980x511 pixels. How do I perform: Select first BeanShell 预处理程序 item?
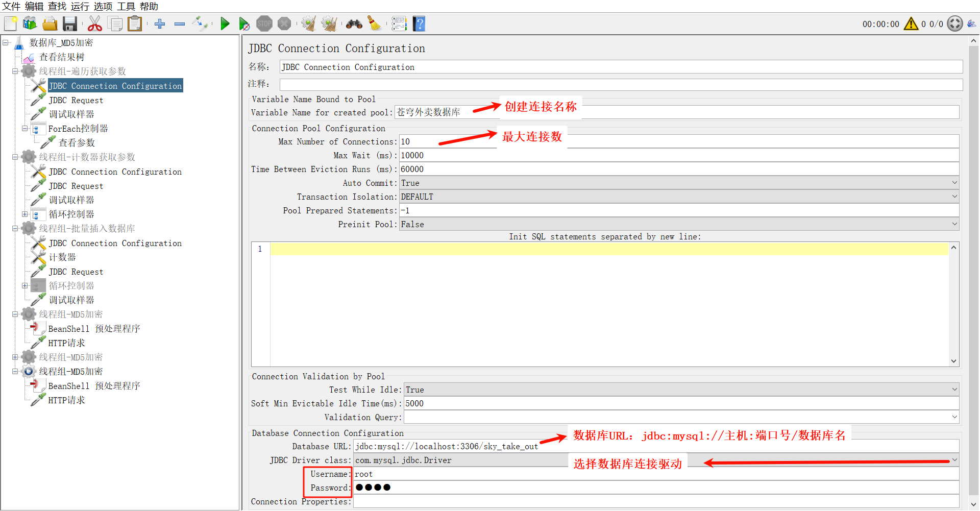pyautogui.click(x=94, y=329)
